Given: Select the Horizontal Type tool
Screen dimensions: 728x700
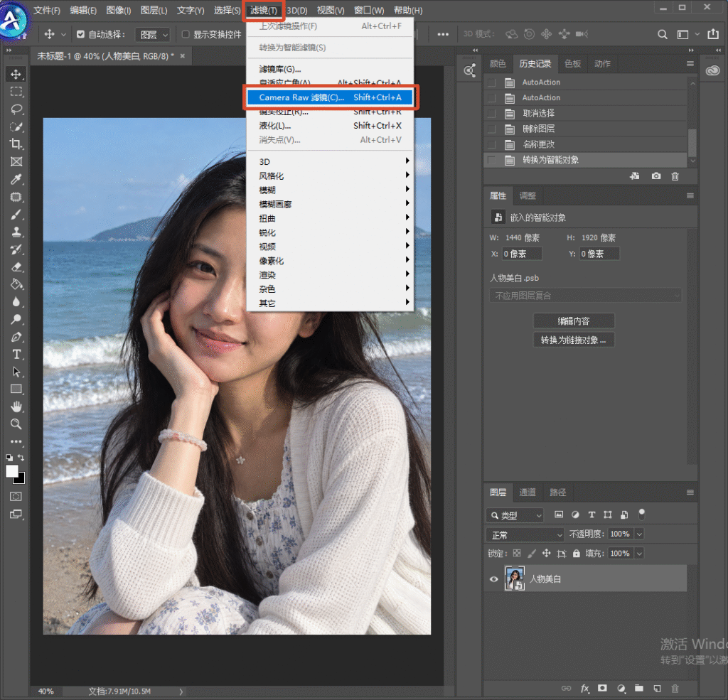Looking at the screenshot, I should 16,354.
